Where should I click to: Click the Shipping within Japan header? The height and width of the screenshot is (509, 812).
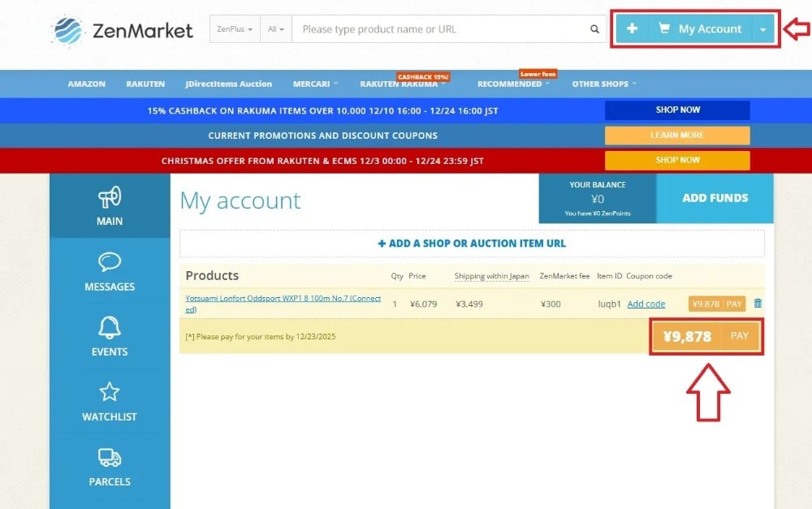491,276
